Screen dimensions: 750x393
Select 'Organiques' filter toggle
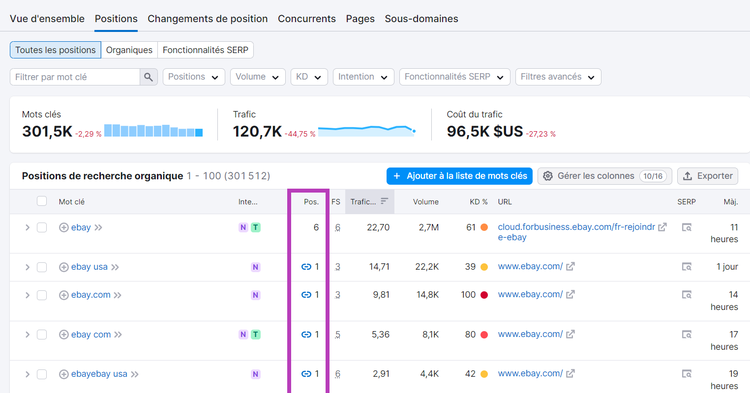click(129, 50)
